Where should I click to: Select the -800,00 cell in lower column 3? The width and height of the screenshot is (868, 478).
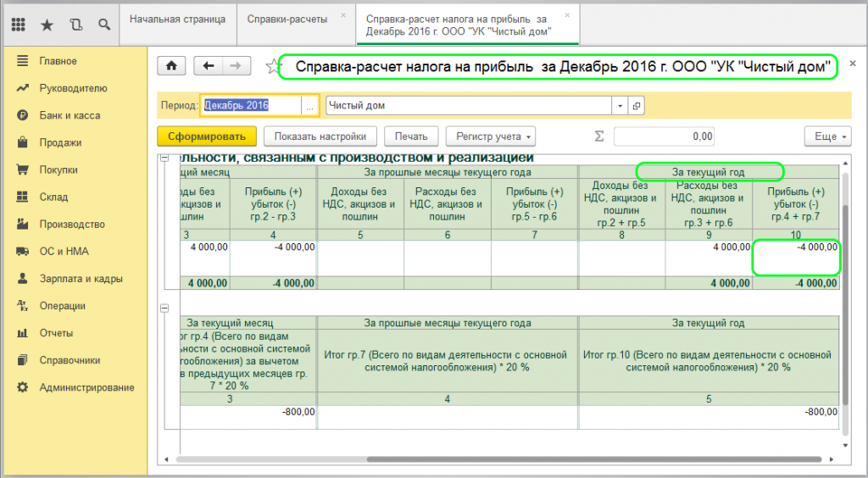point(248,417)
